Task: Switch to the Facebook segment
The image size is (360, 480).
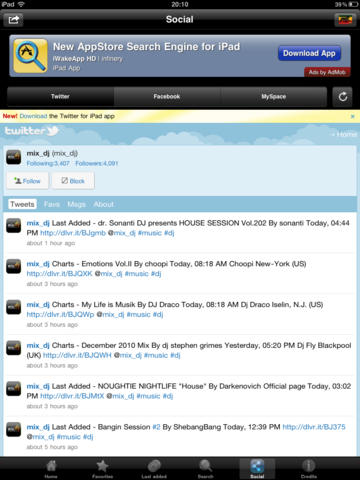Action: 167,97
